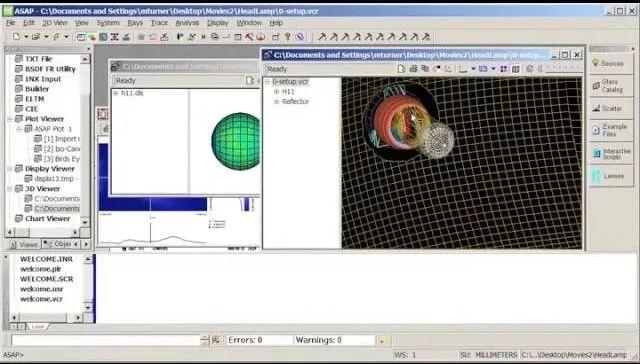
Task: Select displa13.tmp under Display Viewer
Action: 56,179
